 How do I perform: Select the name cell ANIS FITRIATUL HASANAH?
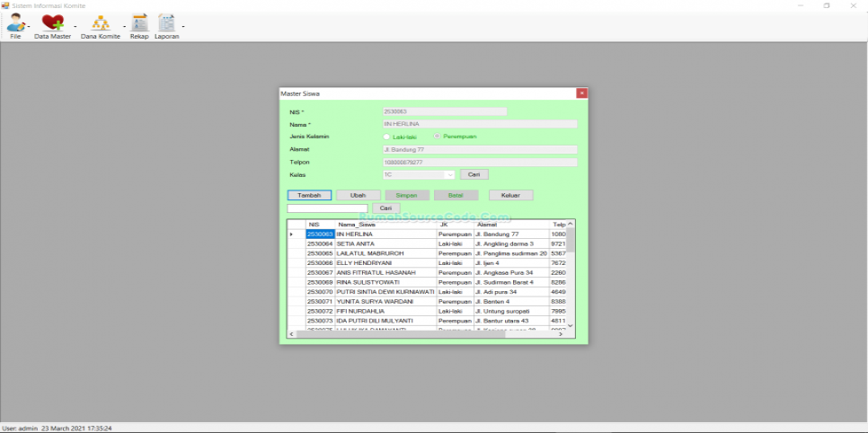pos(385,273)
